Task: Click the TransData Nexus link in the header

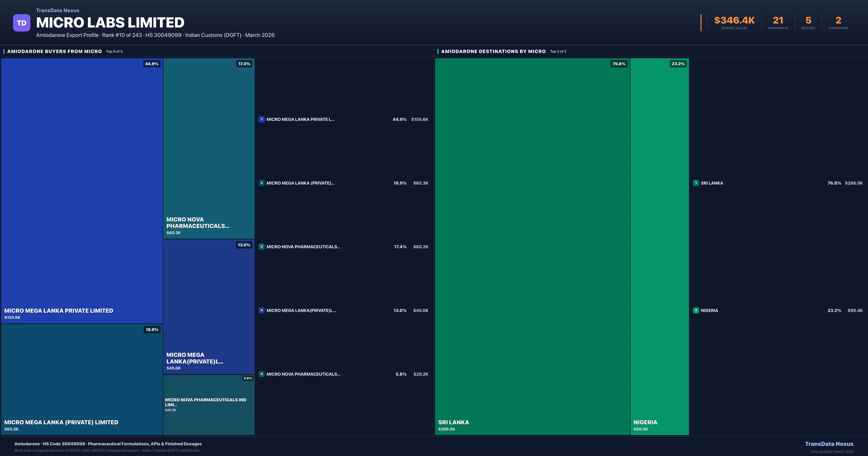Action: coord(57,10)
